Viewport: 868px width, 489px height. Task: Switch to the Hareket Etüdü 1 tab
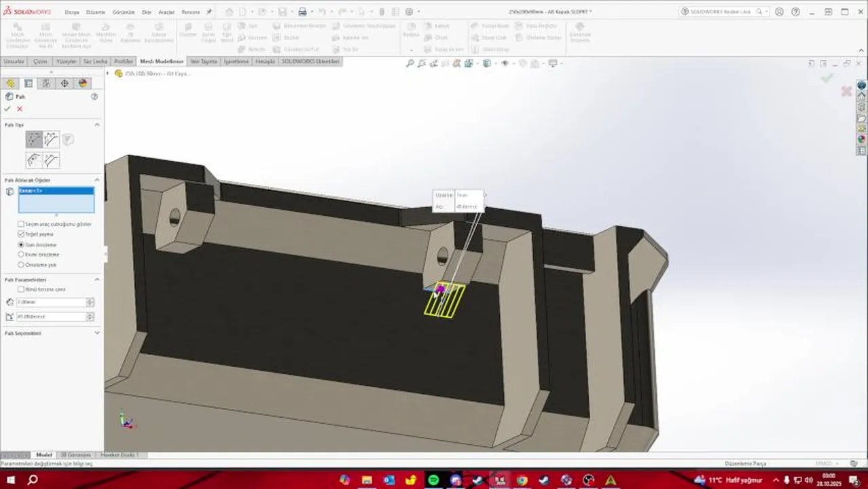click(x=120, y=455)
